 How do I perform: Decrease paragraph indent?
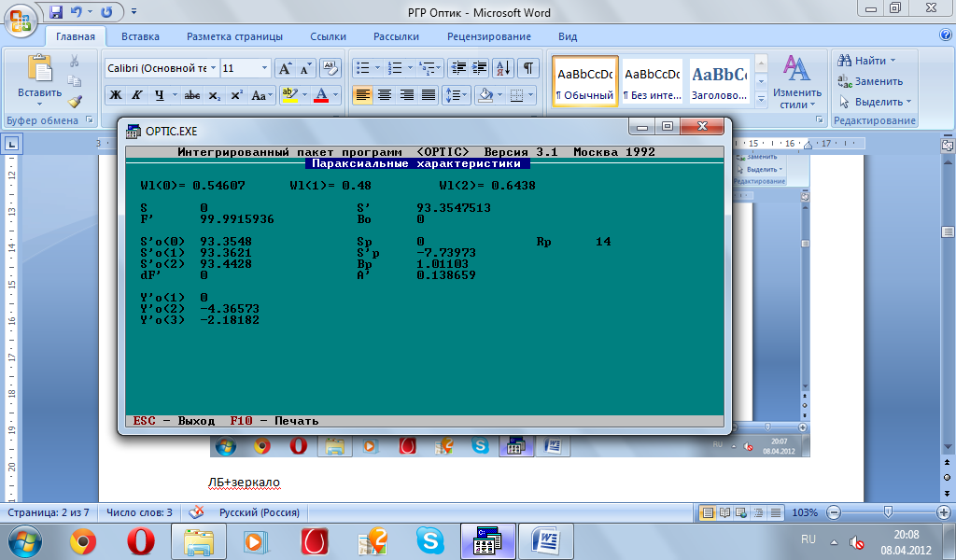pyautogui.click(x=457, y=68)
